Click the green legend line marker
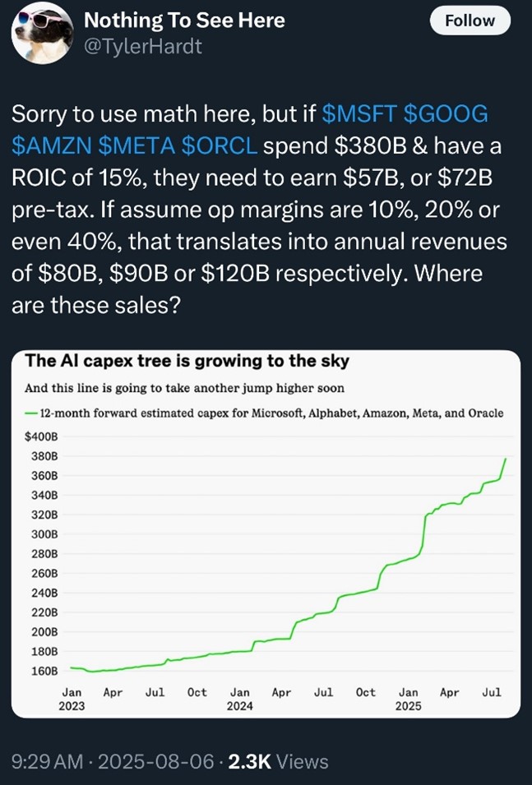532x785 pixels. pos(31,412)
